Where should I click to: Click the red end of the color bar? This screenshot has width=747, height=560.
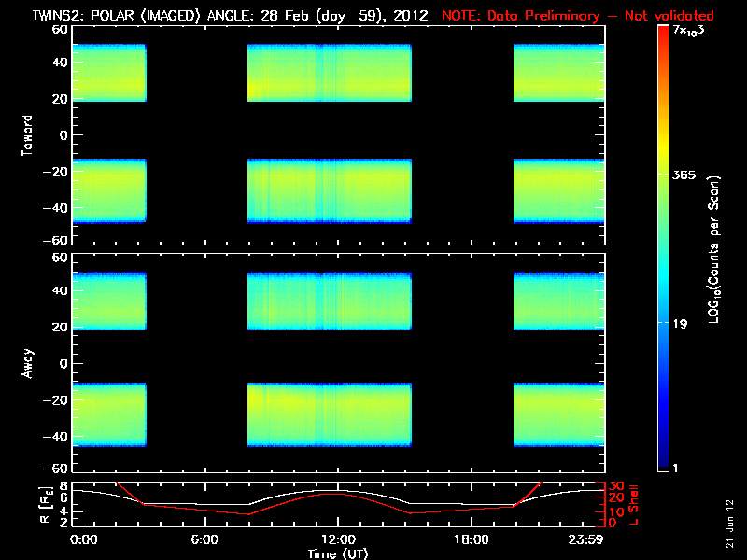coord(663,37)
